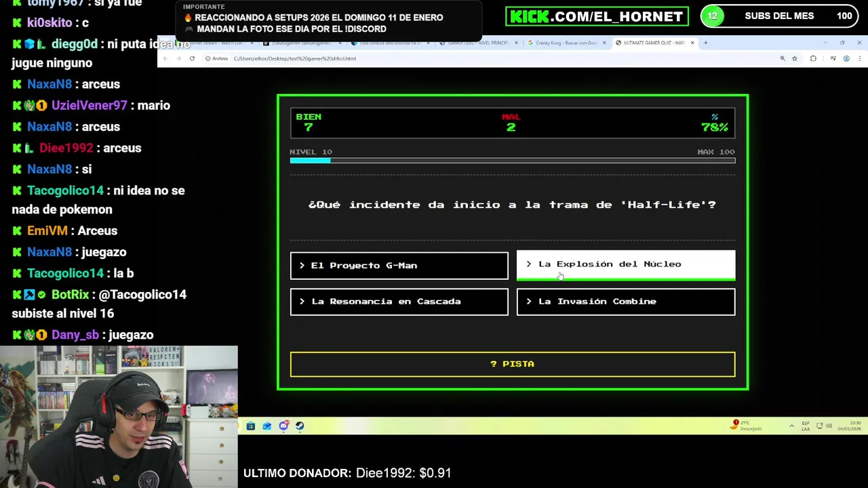The height and width of the screenshot is (488, 868).
Task: Switch to the Cranky Kong search tab
Action: pyautogui.click(x=566, y=43)
